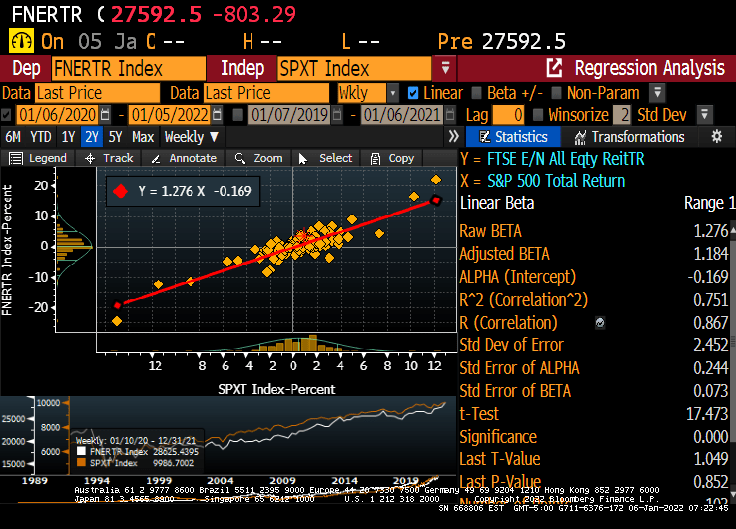Click the Regression Analysis pop-out icon

[554, 69]
